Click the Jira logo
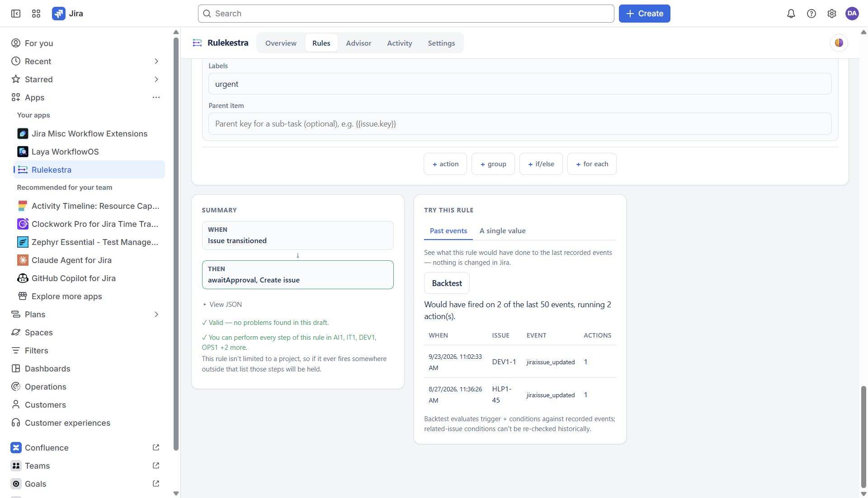 (68, 14)
